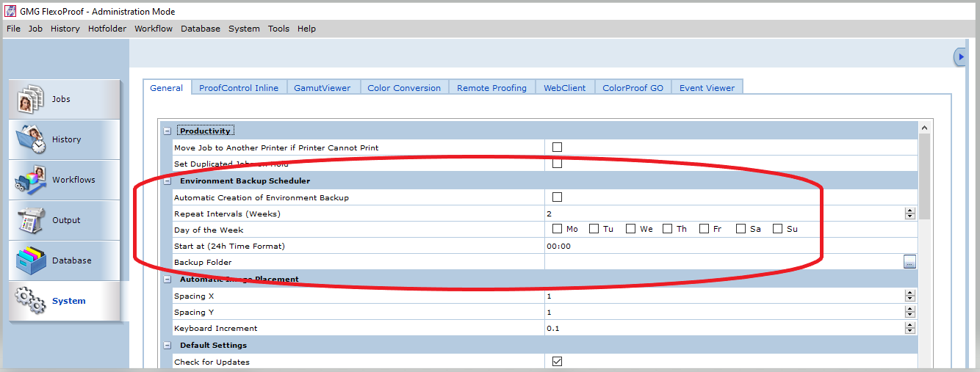The height and width of the screenshot is (372, 980).
Task: Switch to Color Conversion tab
Action: coord(404,88)
